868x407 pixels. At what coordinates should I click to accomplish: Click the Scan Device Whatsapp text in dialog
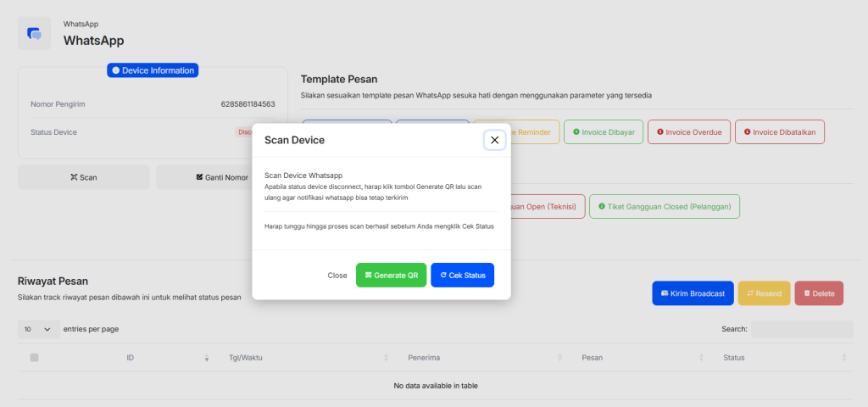click(x=303, y=176)
